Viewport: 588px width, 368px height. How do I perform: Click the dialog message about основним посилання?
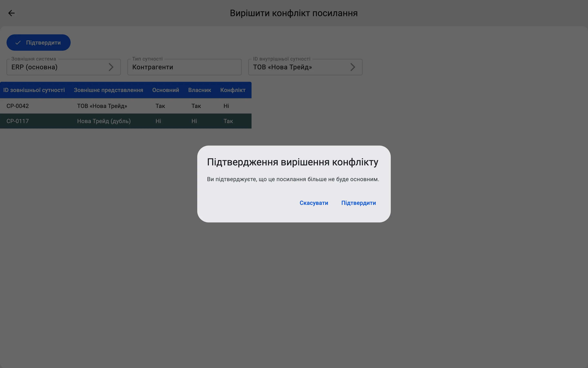click(x=293, y=179)
